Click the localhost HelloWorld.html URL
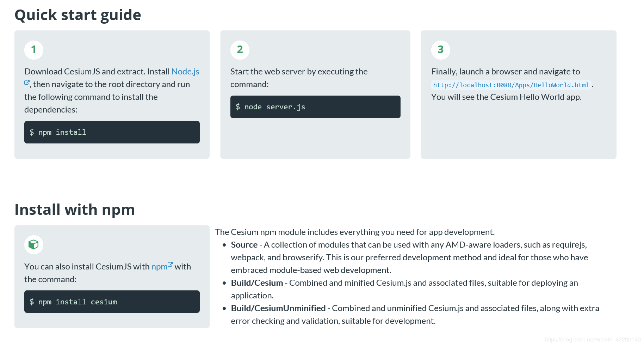This screenshot has height=346, width=644. tap(511, 85)
